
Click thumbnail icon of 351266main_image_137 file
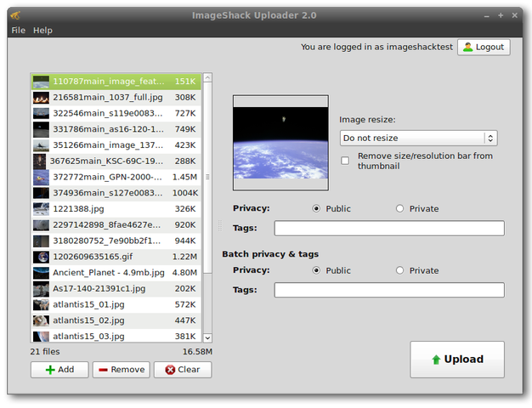(41, 145)
